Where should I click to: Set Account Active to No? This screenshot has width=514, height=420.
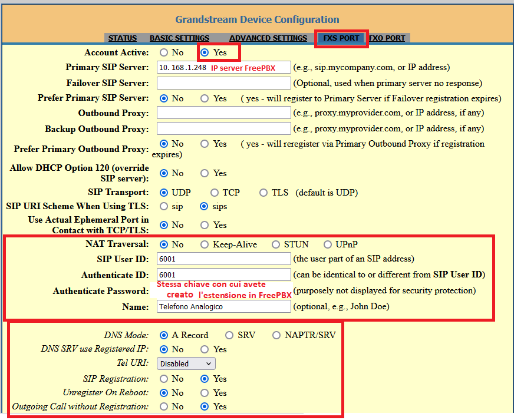(x=164, y=52)
